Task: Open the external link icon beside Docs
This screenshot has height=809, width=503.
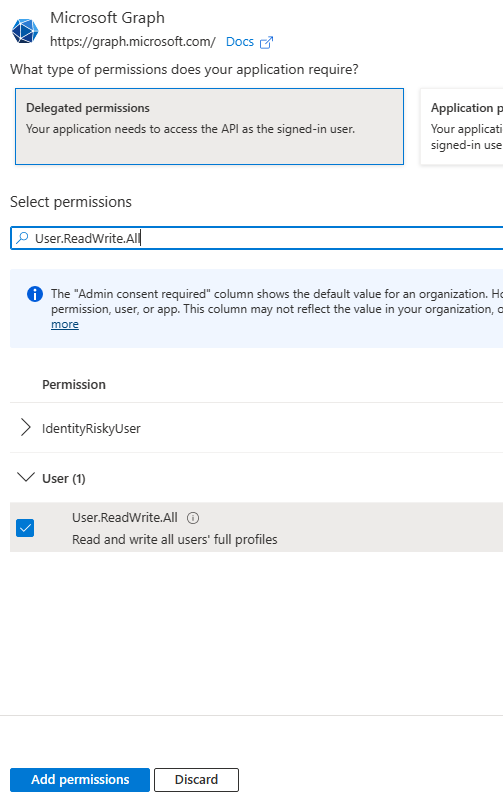Action: [x=266, y=42]
